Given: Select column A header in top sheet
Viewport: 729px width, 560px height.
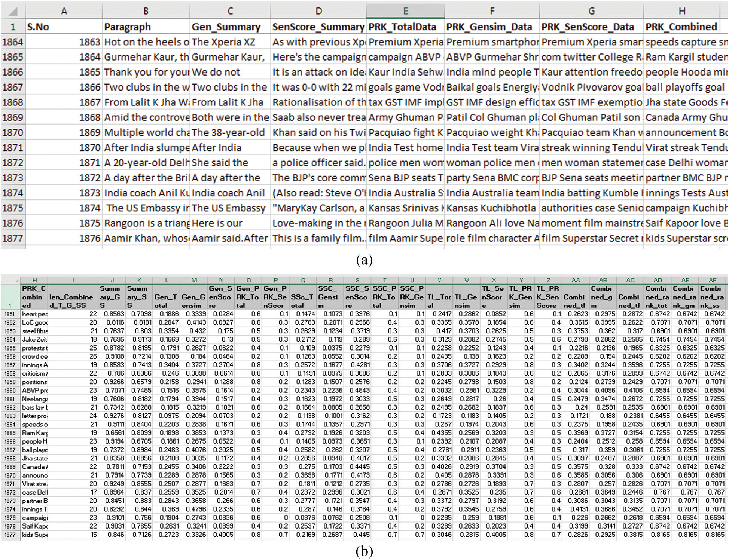Looking at the screenshot, I should pyautogui.click(x=64, y=11).
